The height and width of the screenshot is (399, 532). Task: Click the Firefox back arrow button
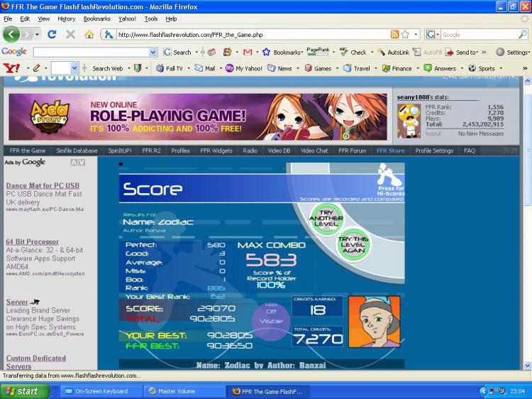[11, 34]
